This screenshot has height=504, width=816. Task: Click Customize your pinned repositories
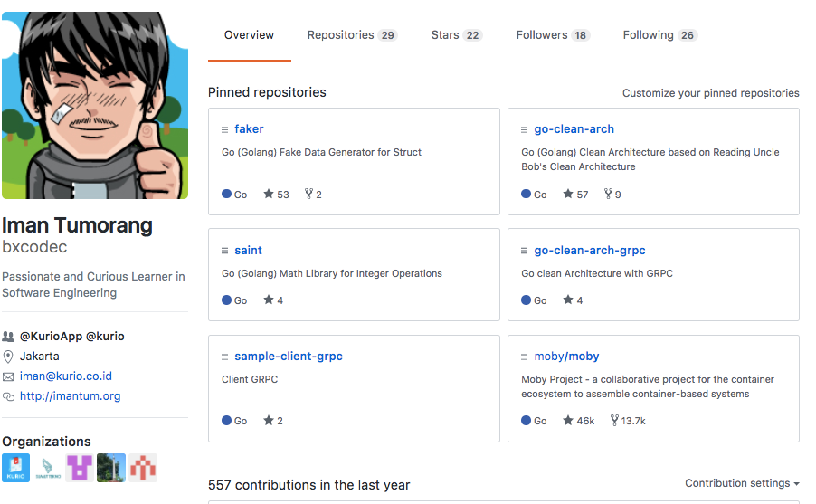point(710,93)
